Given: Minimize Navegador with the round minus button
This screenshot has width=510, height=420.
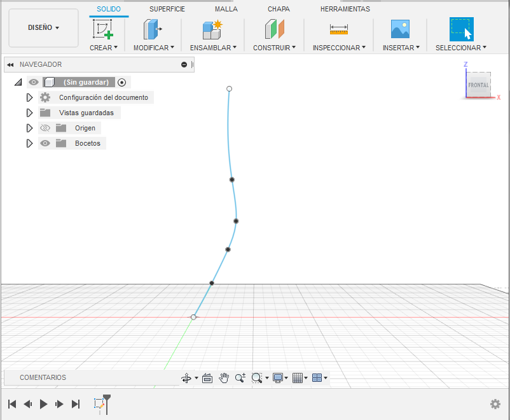Looking at the screenshot, I should pyautogui.click(x=184, y=64).
